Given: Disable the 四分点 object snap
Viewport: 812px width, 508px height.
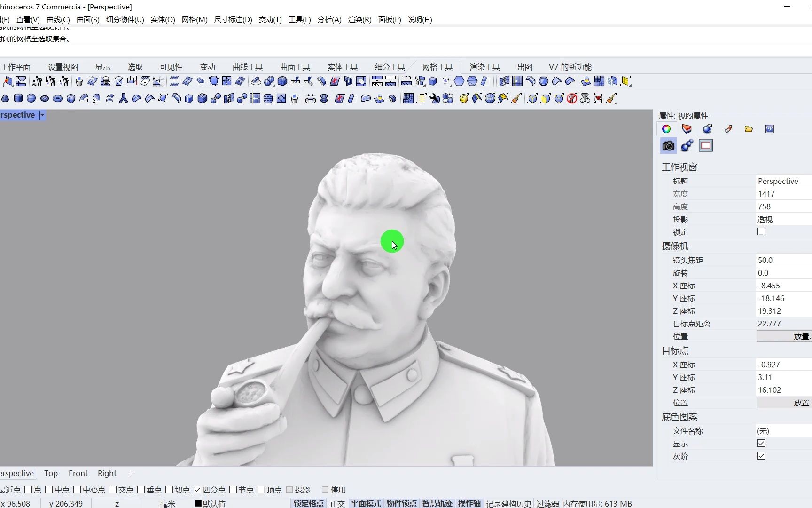Looking at the screenshot, I should (198, 489).
